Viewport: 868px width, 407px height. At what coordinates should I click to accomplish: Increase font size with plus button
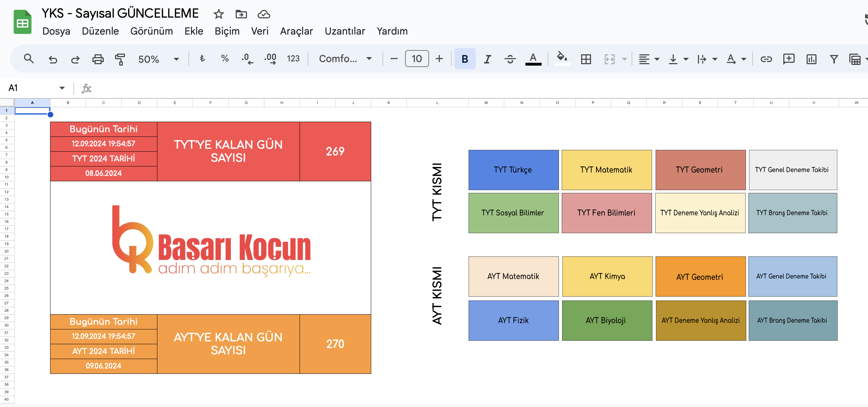pyautogui.click(x=439, y=59)
